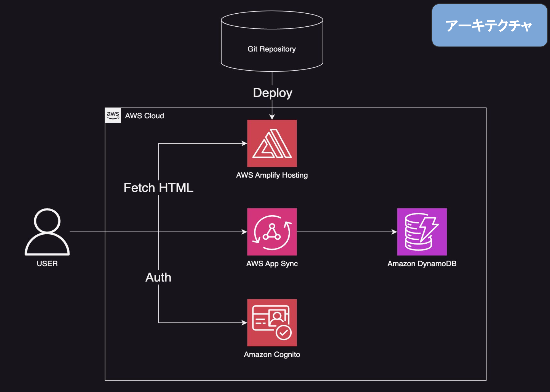550x392 pixels.
Task: Click the アーキテクチャ blue title box
Action: [489, 26]
